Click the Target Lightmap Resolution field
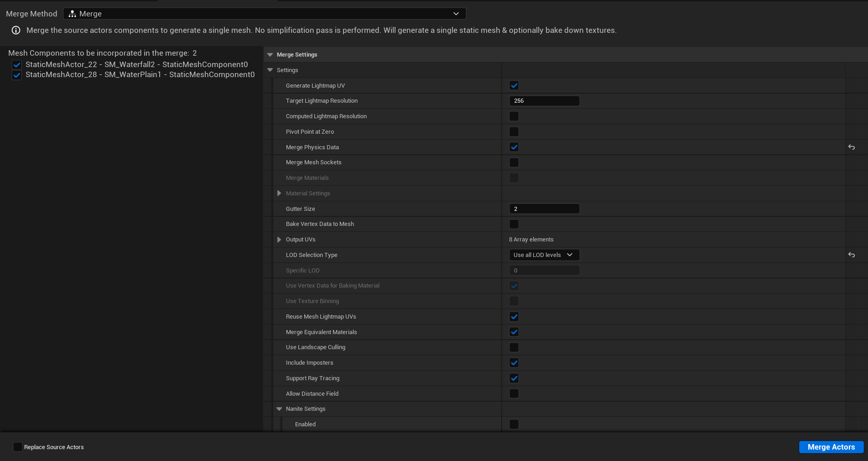The width and height of the screenshot is (868, 461). coord(544,101)
